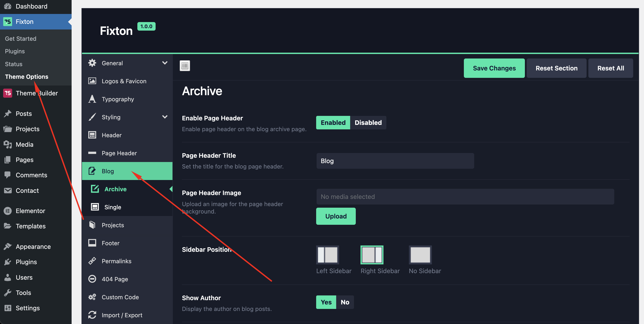
Task: Click the Logos & Favicon image icon
Action: pyautogui.click(x=92, y=81)
